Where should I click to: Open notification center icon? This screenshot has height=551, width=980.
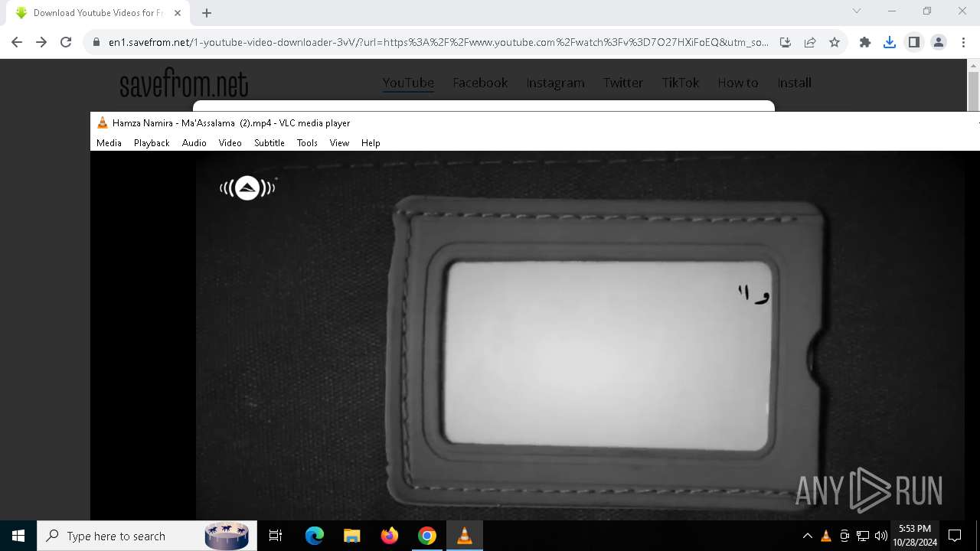point(955,536)
